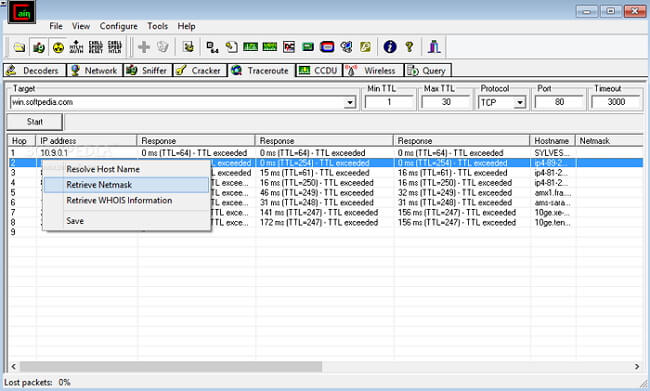Image resolution: width=650 pixels, height=391 pixels.
Task: Click the key-and-document password decoder icon
Action: tap(231, 47)
